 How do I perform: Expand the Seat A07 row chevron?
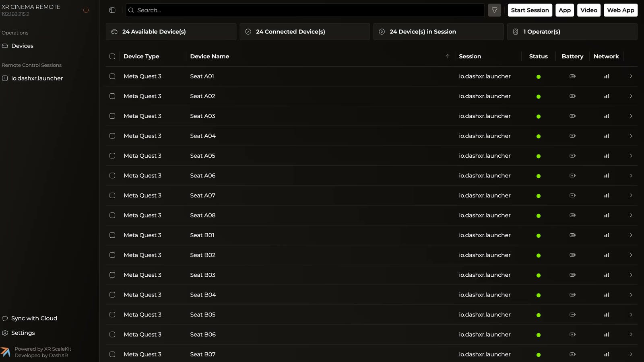pos(631,195)
